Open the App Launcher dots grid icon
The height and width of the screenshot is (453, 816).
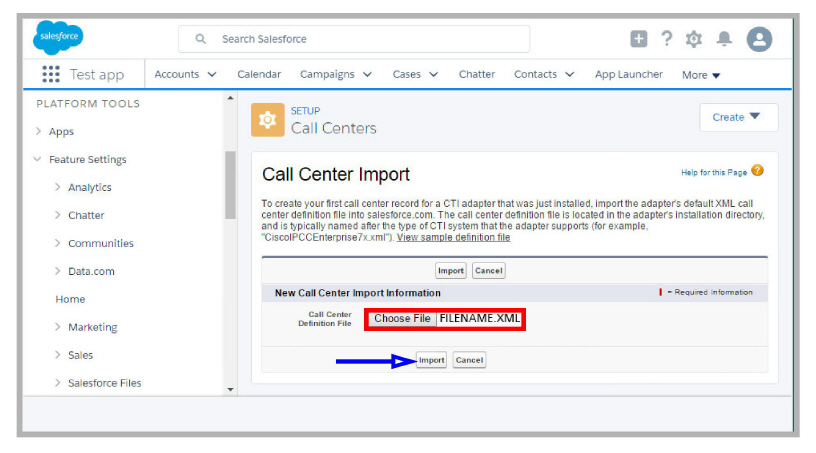coord(50,74)
